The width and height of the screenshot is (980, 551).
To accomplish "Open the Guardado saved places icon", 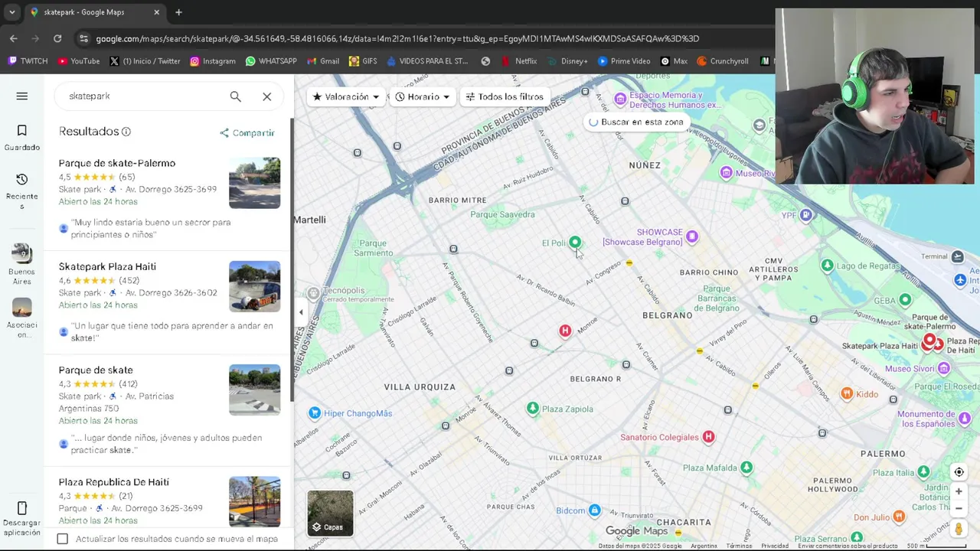I will pos(21,131).
